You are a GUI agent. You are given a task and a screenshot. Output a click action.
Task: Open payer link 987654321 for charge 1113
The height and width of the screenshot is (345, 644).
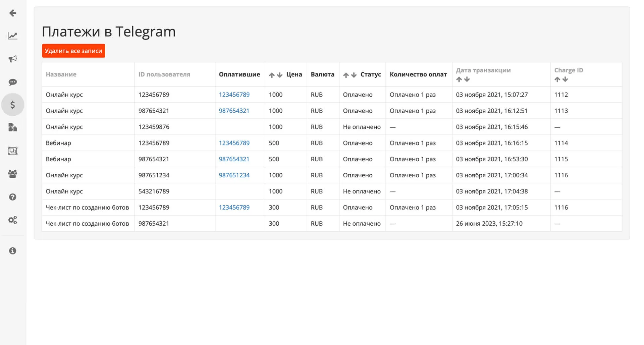tap(234, 111)
